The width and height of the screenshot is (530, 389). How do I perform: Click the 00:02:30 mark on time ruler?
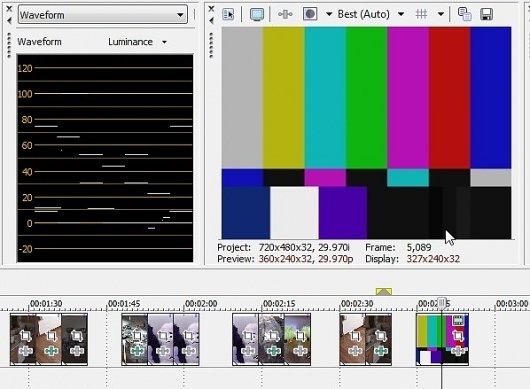(357, 303)
